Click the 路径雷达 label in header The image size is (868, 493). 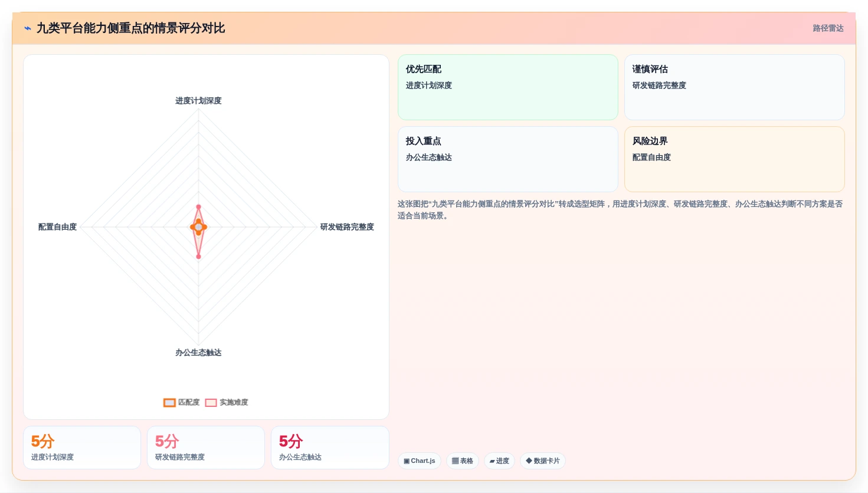(x=828, y=28)
